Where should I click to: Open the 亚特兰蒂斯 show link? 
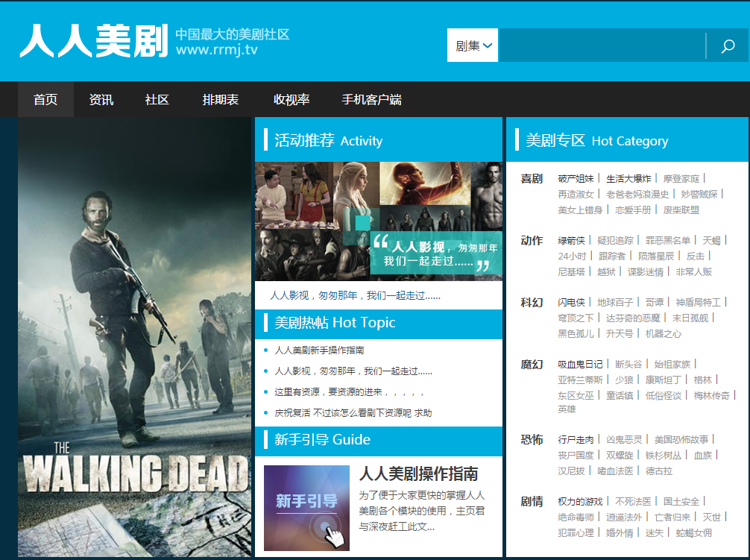580,380
